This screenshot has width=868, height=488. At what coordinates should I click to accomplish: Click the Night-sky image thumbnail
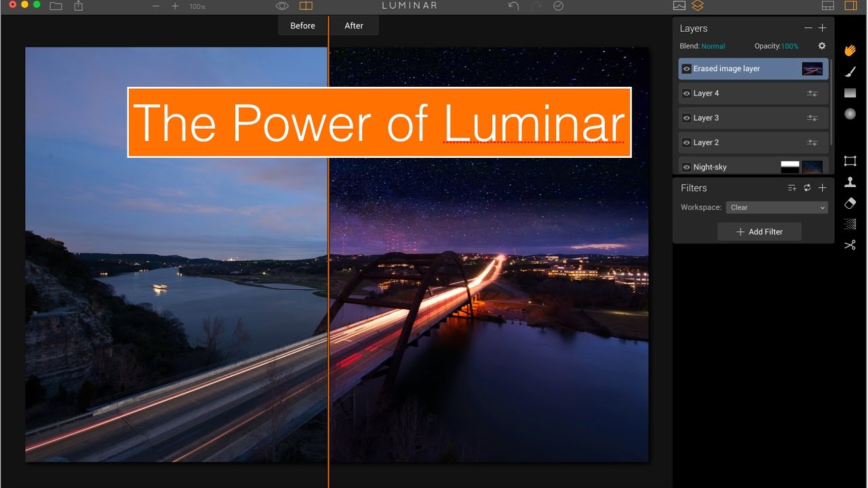[812, 167]
